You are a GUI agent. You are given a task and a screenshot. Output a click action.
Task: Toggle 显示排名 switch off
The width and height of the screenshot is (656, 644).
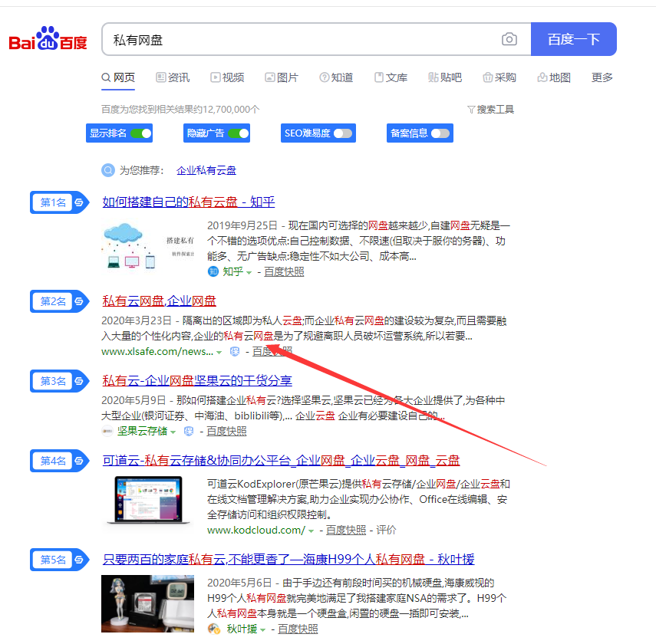(x=141, y=133)
